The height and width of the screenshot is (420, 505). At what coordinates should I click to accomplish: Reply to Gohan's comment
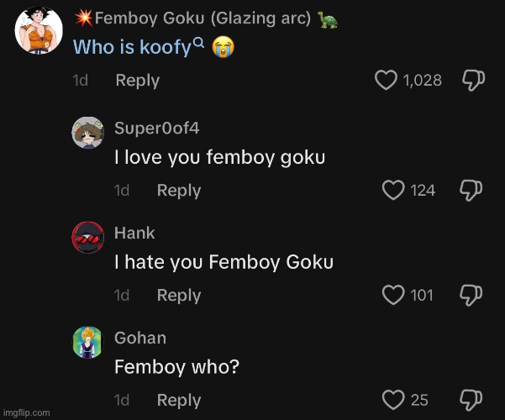coord(179,400)
